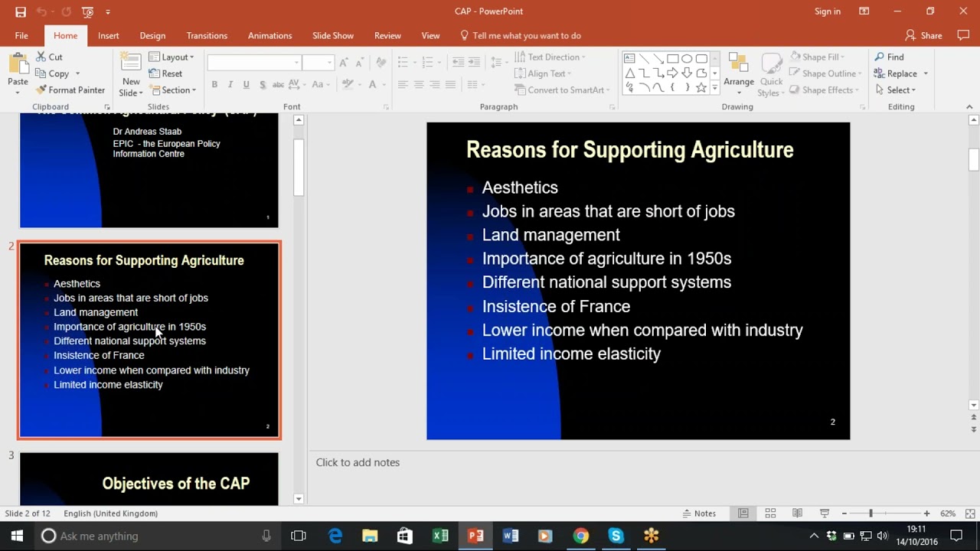980x551 pixels.
Task: Click the Sign in link
Action: coord(828,11)
